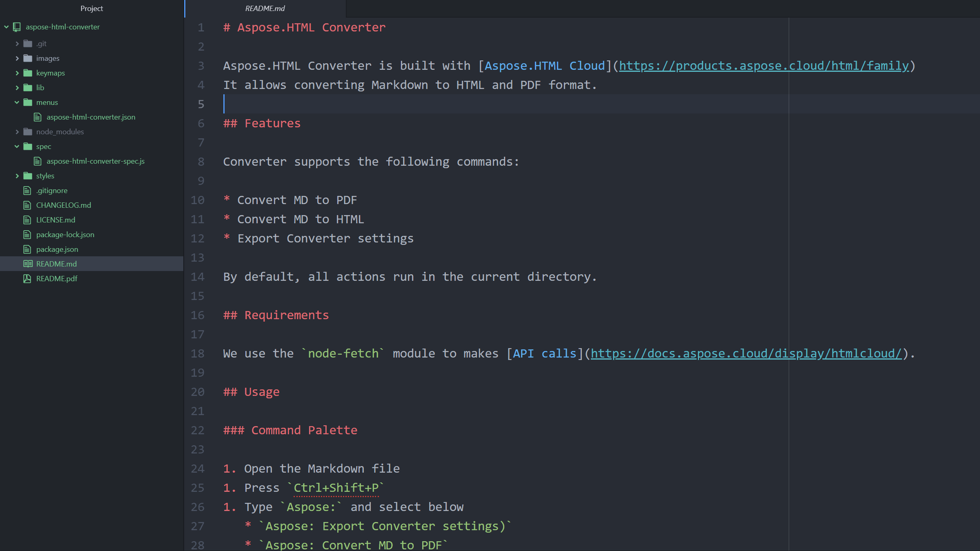The image size is (980, 551).
Task: Click the package.json file
Action: tap(56, 249)
